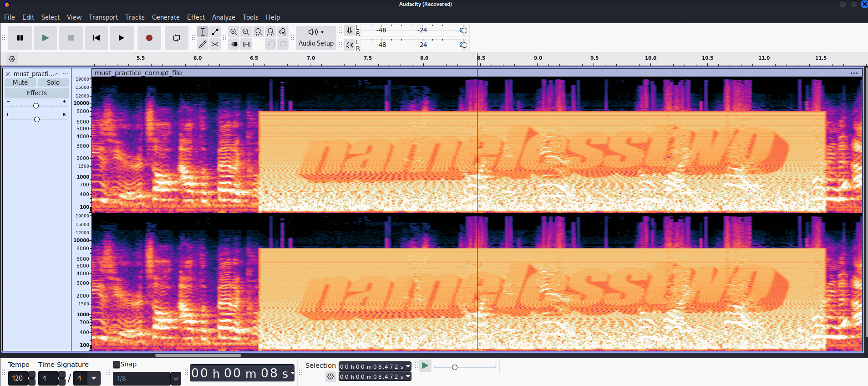Mute the must_practice_corrupt_file track
This screenshot has width=868, height=386.
pyautogui.click(x=20, y=82)
